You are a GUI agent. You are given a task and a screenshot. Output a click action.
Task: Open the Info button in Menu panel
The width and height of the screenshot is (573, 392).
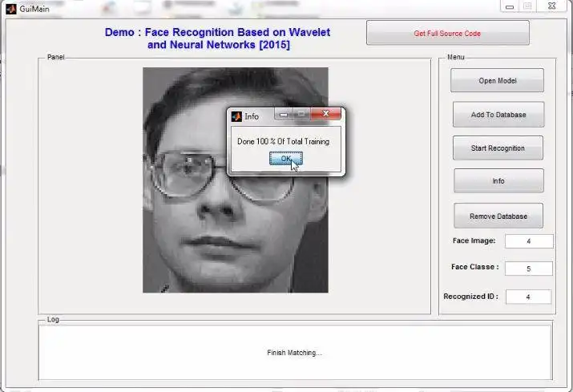(498, 180)
